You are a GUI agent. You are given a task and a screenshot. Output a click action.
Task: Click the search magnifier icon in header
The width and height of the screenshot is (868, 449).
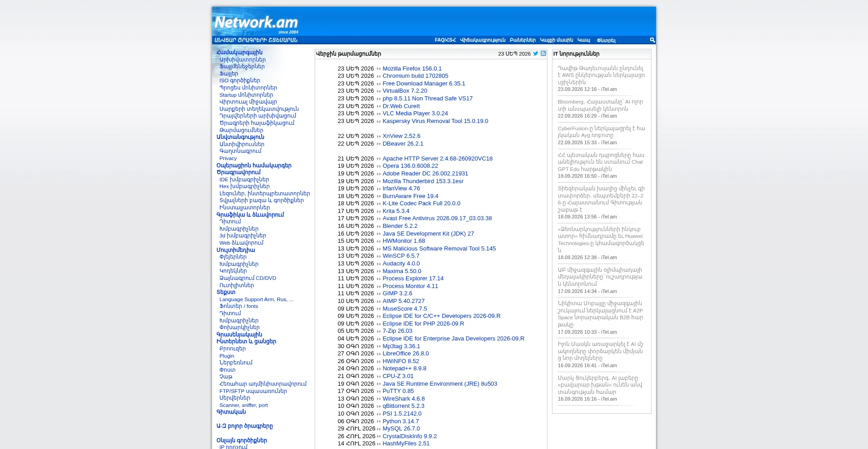pos(652,40)
